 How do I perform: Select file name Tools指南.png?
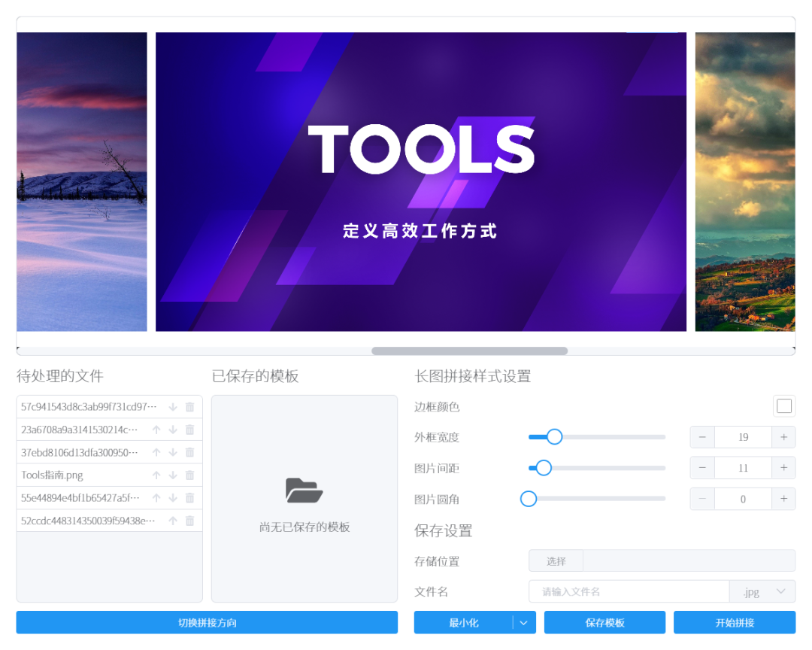point(52,475)
